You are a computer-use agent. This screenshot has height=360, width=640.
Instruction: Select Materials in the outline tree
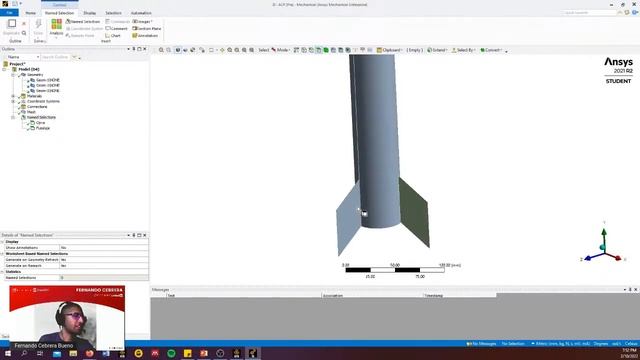[34, 96]
